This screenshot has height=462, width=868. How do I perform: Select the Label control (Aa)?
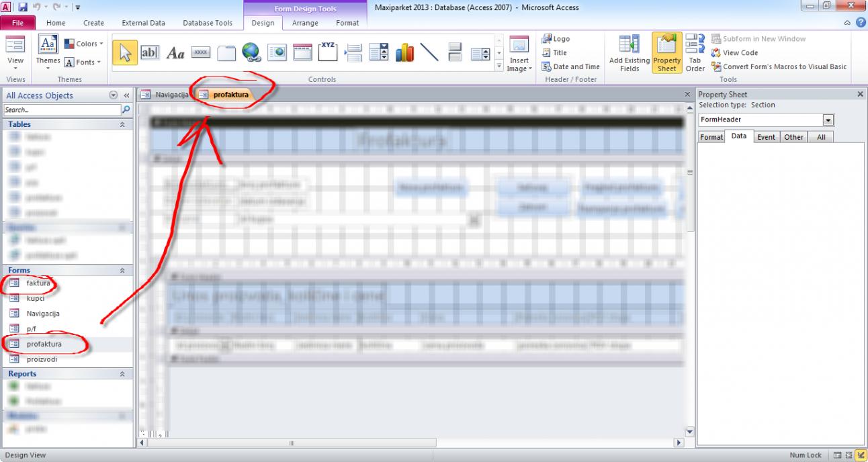click(x=175, y=52)
